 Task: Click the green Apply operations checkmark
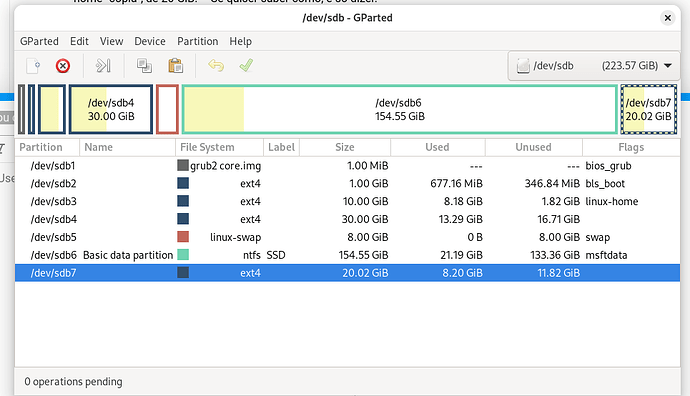246,66
